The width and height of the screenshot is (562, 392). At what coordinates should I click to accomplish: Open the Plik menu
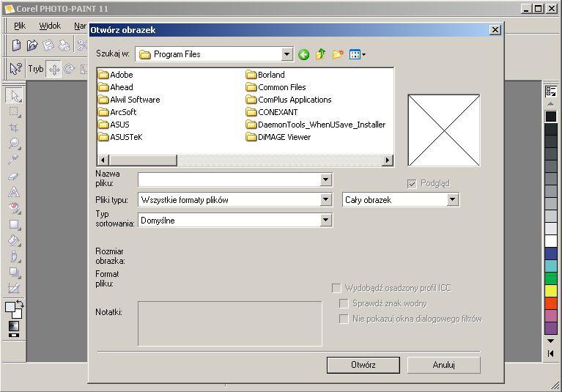point(20,26)
